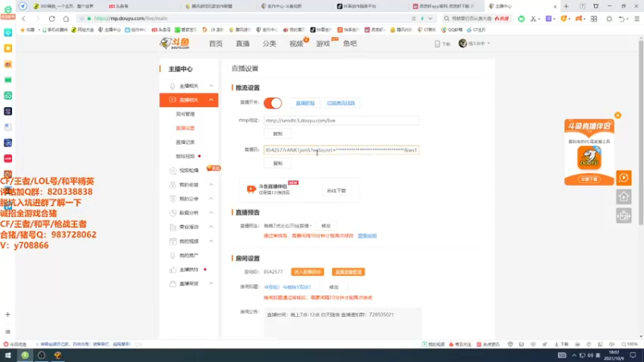644x362 pixels.
Task: Expand the 我的视频 sidebar chevron
Action: [x=211, y=241]
